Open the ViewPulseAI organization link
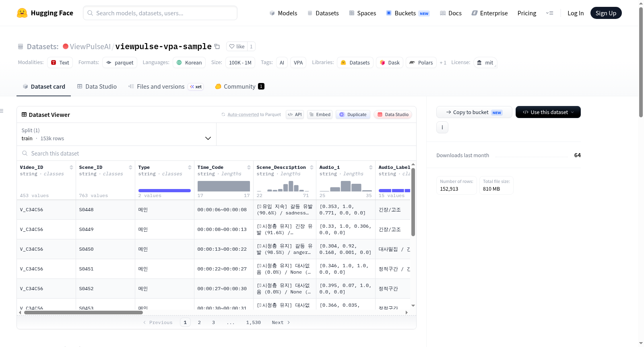644x347 pixels. tap(90, 46)
